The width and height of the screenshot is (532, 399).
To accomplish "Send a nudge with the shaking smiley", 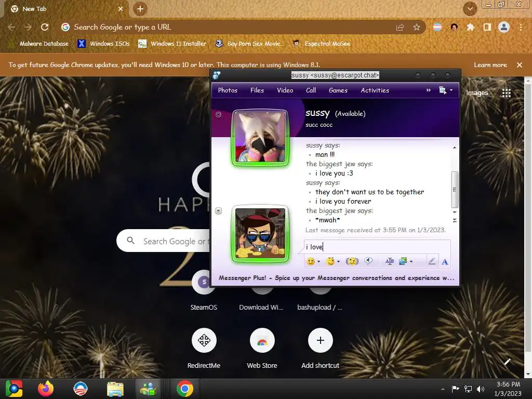I will 352,261.
